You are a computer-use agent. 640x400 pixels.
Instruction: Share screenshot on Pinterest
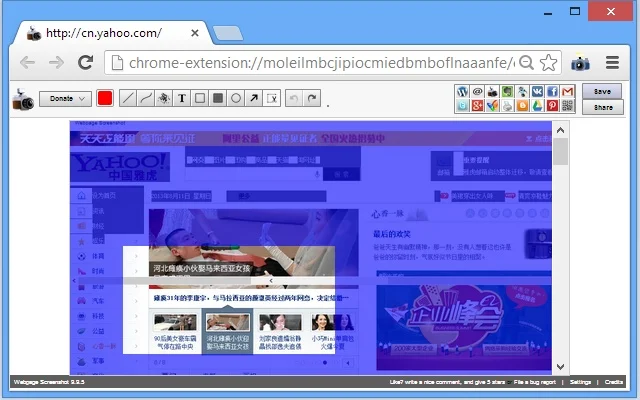tap(552, 106)
